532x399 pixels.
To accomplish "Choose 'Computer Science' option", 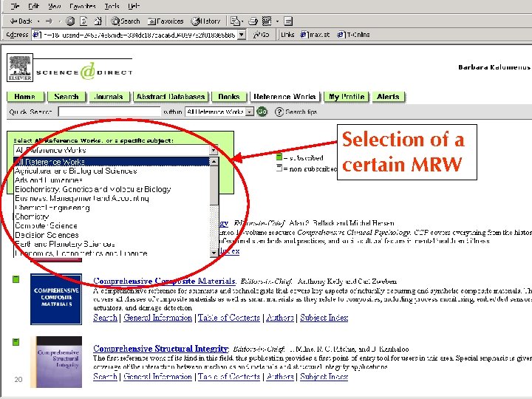I will click(112, 225).
